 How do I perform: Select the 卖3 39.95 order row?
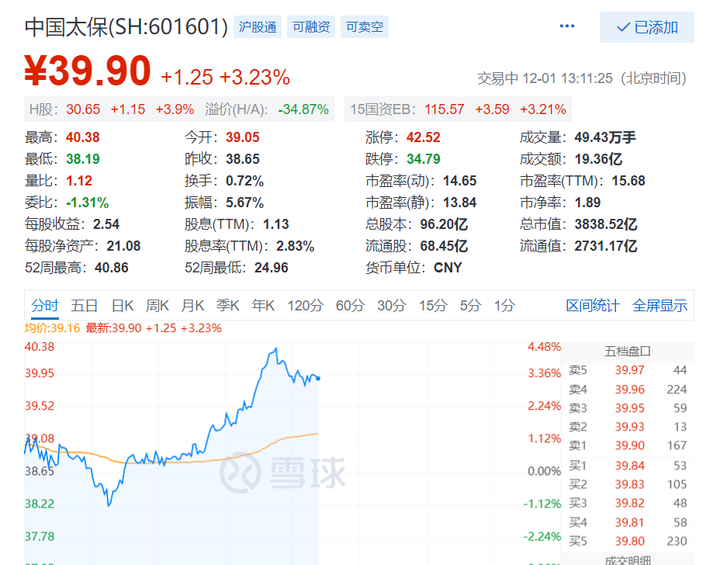click(628, 408)
